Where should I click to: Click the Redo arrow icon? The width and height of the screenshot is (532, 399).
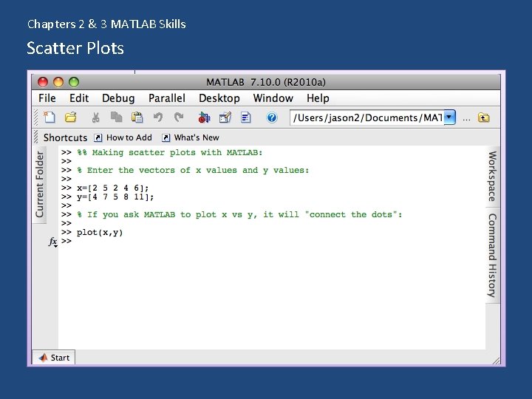pos(179,117)
